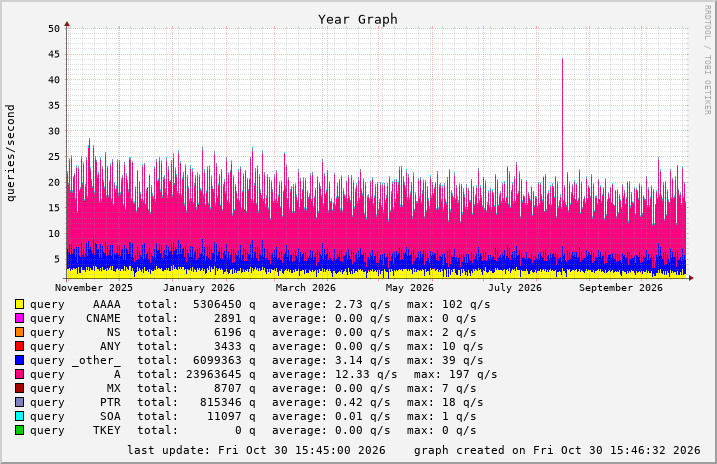This screenshot has width=717, height=464.
Task: Click the y-axis value 10
Action: (54, 234)
